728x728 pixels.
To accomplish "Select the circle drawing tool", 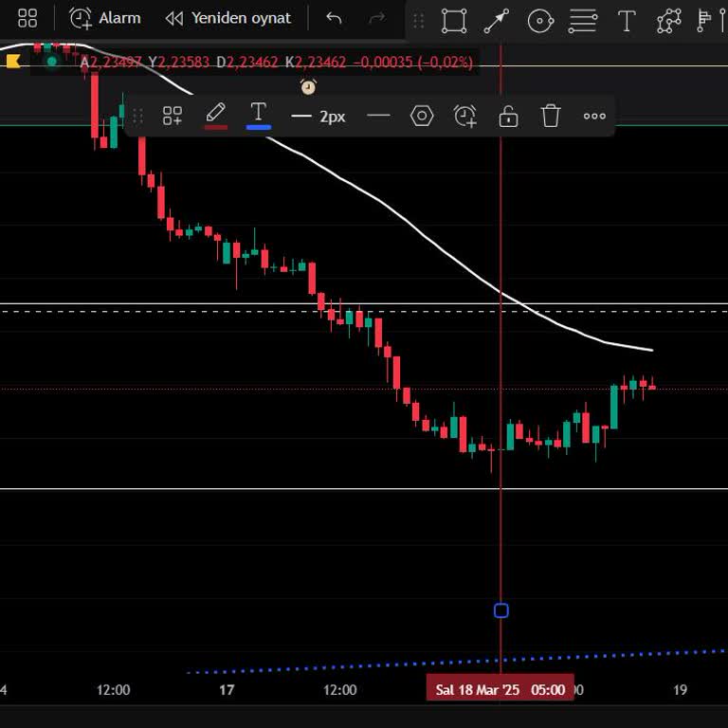I will 540,21.
